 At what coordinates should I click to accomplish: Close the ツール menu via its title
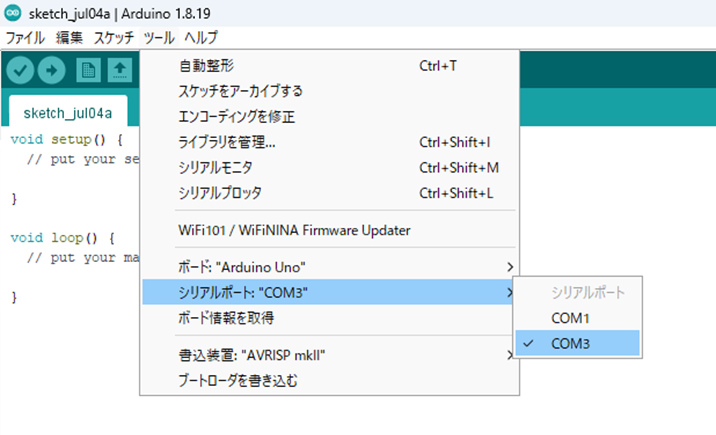(x=159, y=37)
